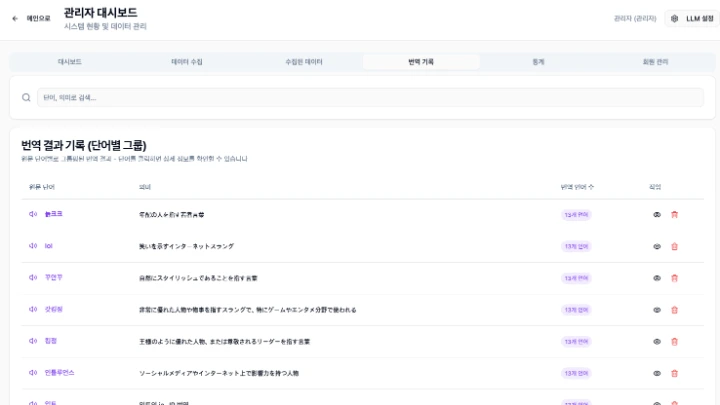
Task: Play pronunciation audio for the 인플루언스 row
Action: (x=33, y=373)
